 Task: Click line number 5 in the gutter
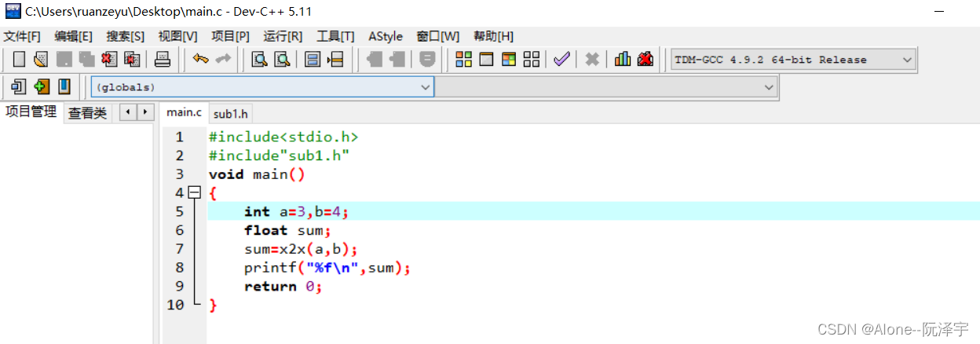tap(179, 211)
